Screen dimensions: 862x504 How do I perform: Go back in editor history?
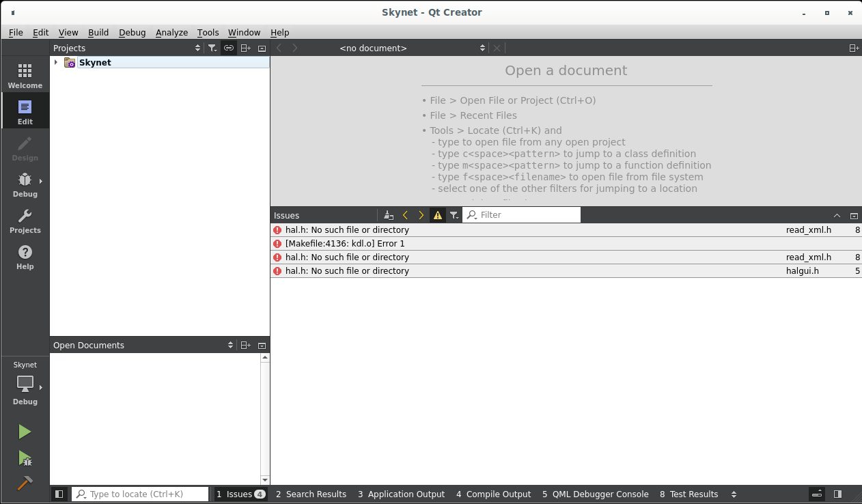click(279, 48)
